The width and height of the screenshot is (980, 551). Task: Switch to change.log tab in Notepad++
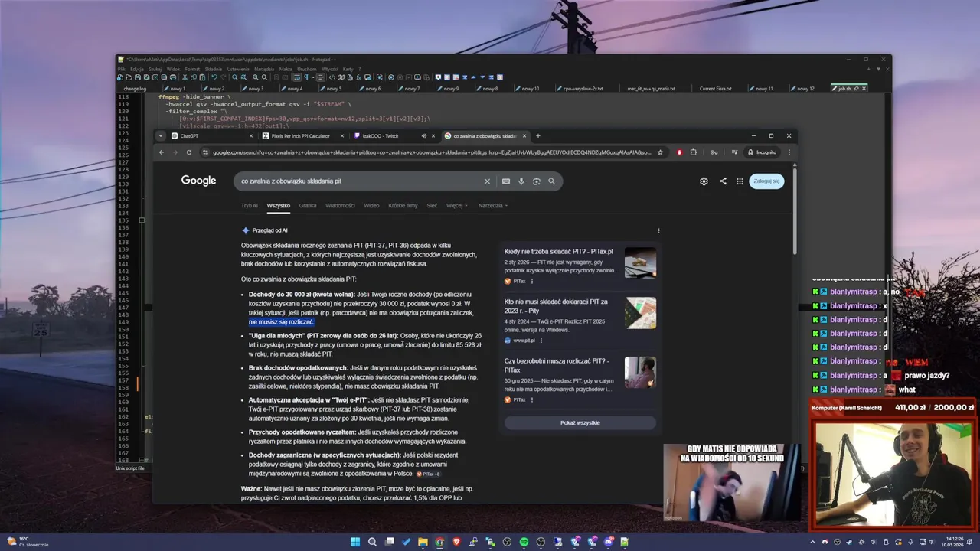pyautogui.click(x=135, y=89)
